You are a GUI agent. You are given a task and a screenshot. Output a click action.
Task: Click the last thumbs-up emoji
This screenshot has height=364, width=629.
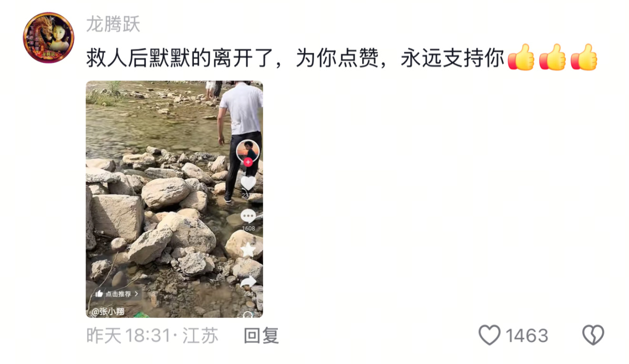(584, 57)
